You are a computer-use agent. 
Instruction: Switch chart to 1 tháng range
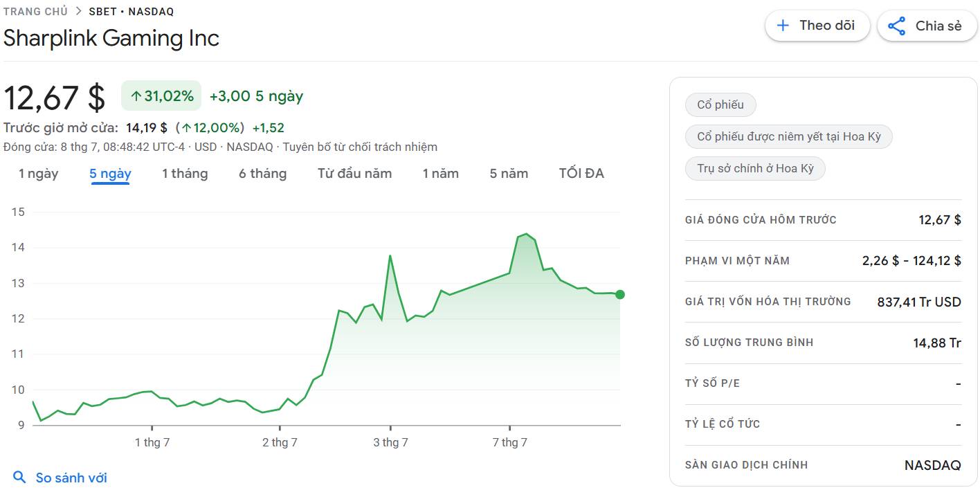185,174
